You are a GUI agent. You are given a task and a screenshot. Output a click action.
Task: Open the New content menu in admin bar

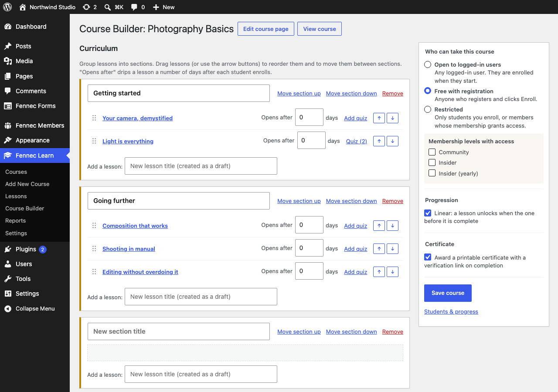click(x=163, y=7)
